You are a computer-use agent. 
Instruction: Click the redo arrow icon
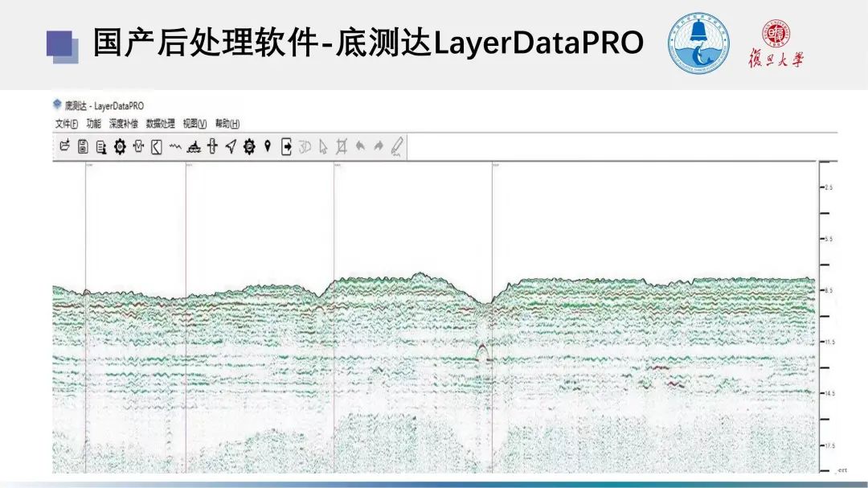pos(379,146)
